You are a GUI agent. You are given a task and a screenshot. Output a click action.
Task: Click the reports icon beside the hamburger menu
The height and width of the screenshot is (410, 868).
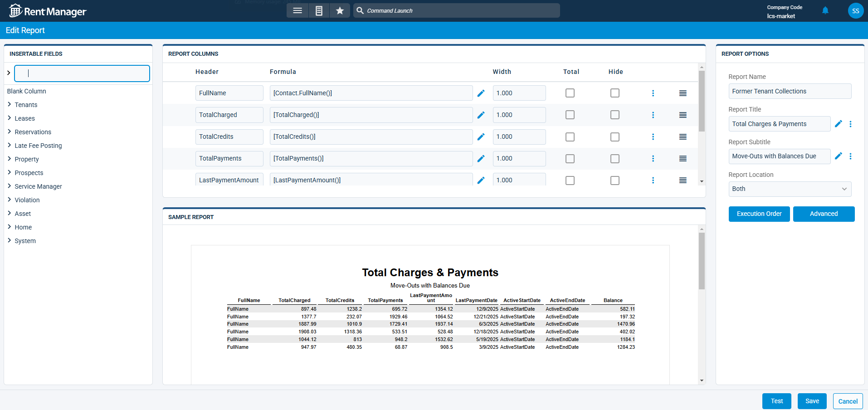(319, 10)
